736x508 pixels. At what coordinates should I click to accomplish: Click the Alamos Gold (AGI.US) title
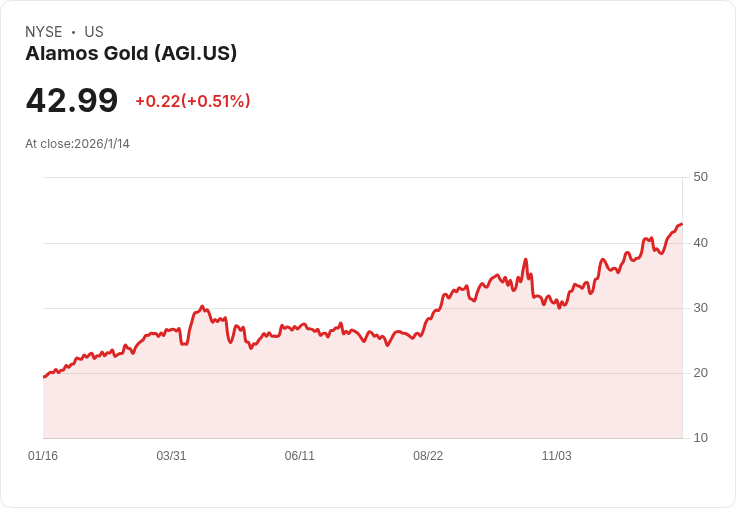(131, 54)
